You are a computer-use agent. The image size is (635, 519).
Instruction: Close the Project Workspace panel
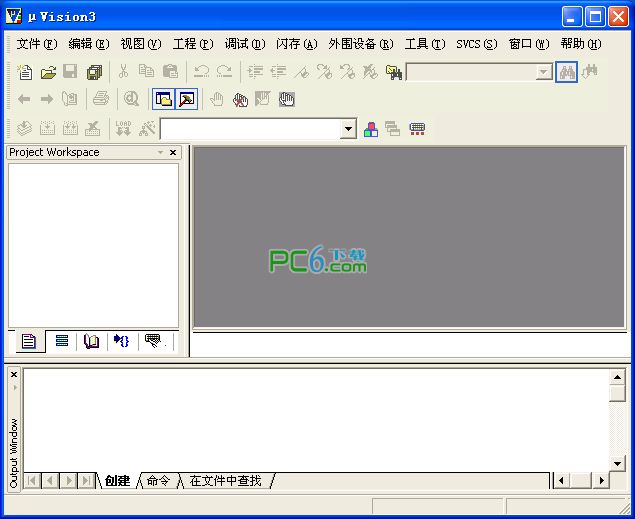(173, 153)
